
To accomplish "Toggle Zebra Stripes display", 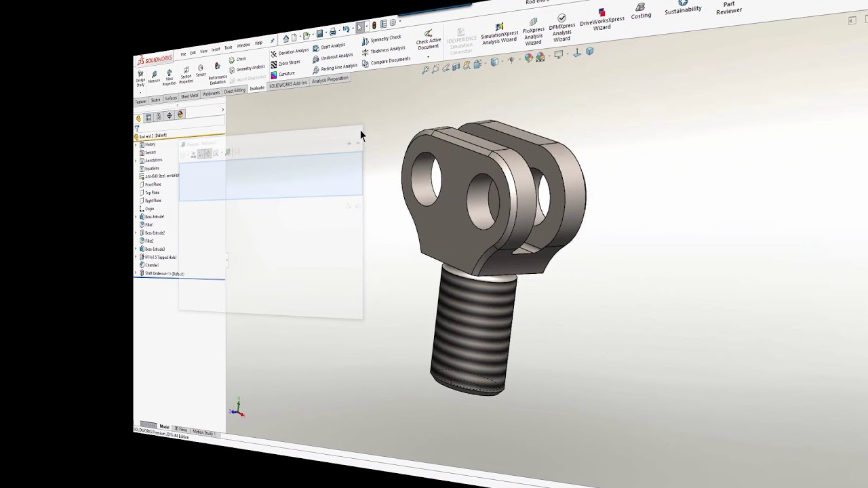I will (x=285, y=64).
